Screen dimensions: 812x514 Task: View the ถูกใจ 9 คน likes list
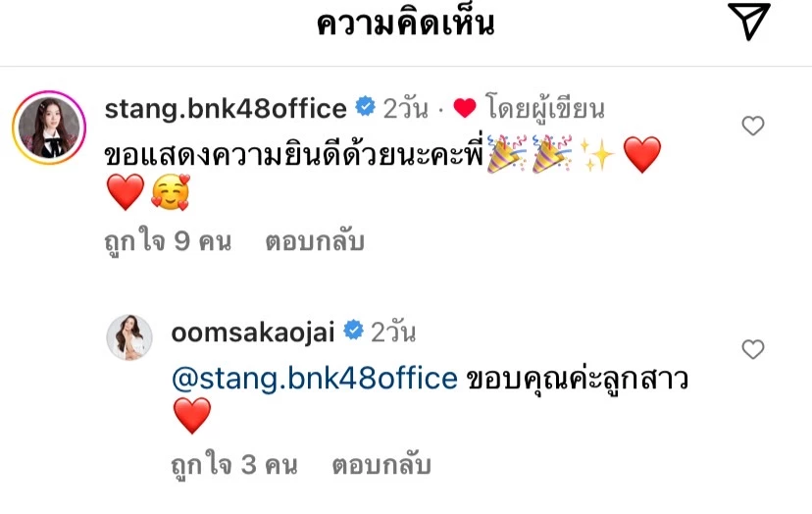pos(168,242)
